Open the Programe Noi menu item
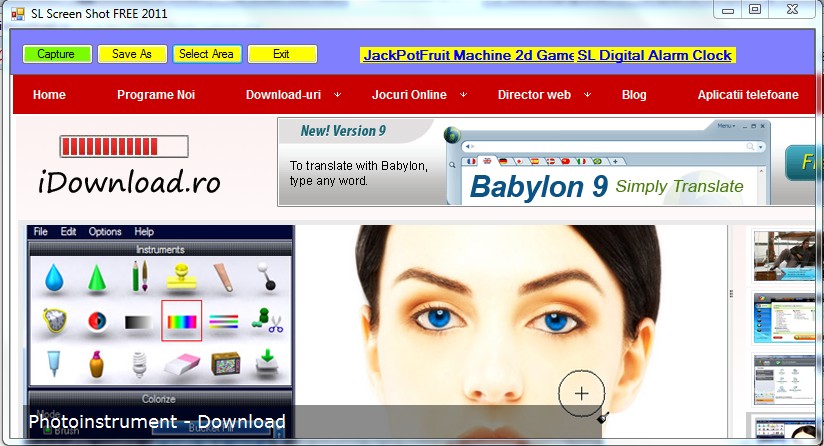 (x=156, y=95)
